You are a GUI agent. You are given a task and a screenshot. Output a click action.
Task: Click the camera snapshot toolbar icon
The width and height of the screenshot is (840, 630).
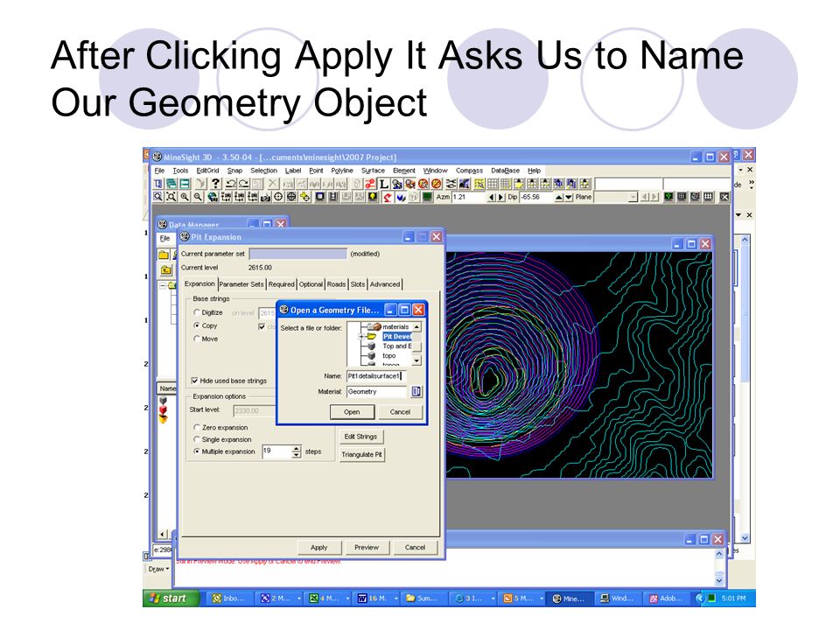click(265, 198)
